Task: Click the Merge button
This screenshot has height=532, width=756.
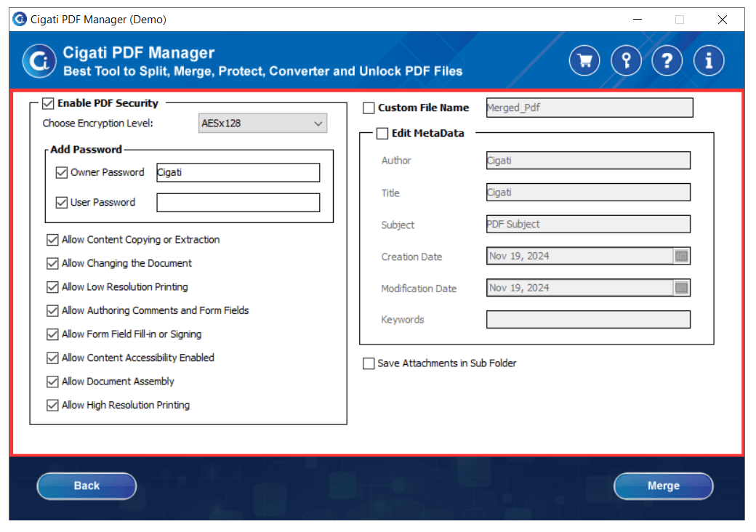Action: click(x=664, y=485)
